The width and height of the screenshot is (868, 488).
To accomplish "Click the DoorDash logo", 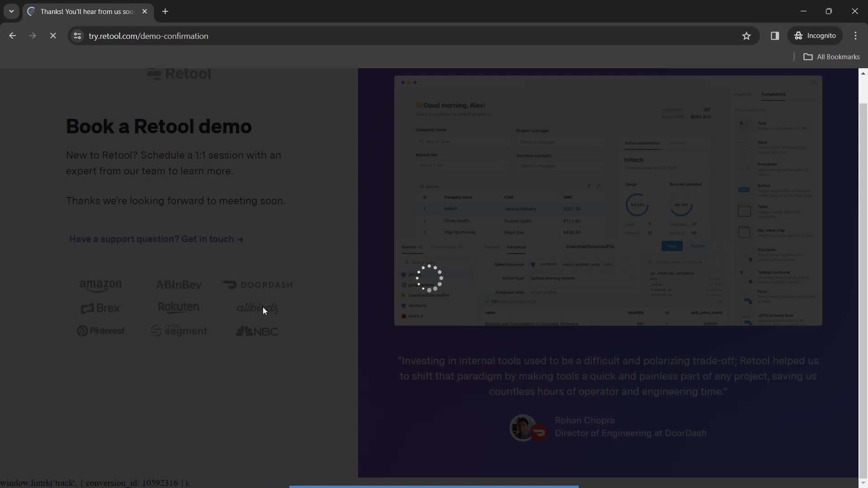I will tap(257, 285).
